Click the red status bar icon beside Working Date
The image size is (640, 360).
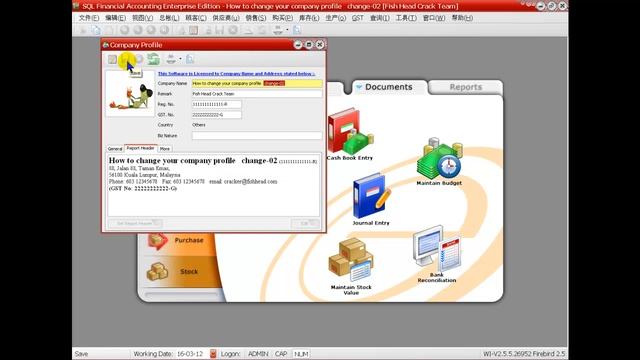[x=213, y=353]
